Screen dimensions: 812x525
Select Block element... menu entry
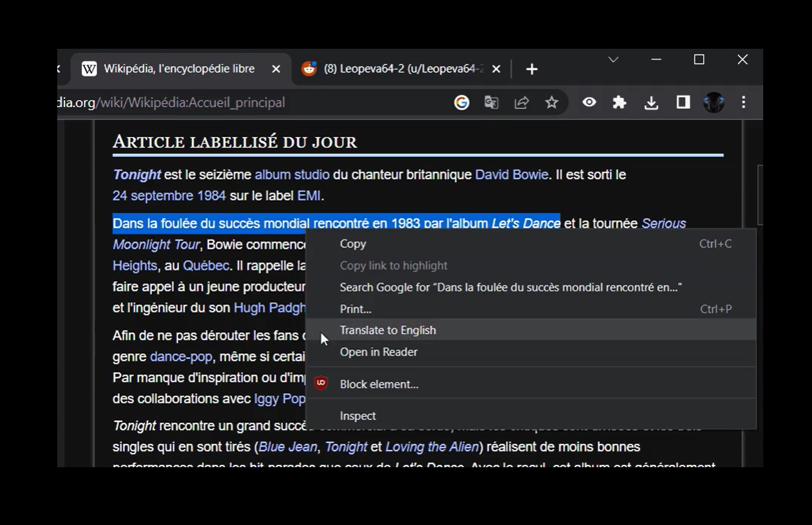pyautogui.click(x=531, y=384)
